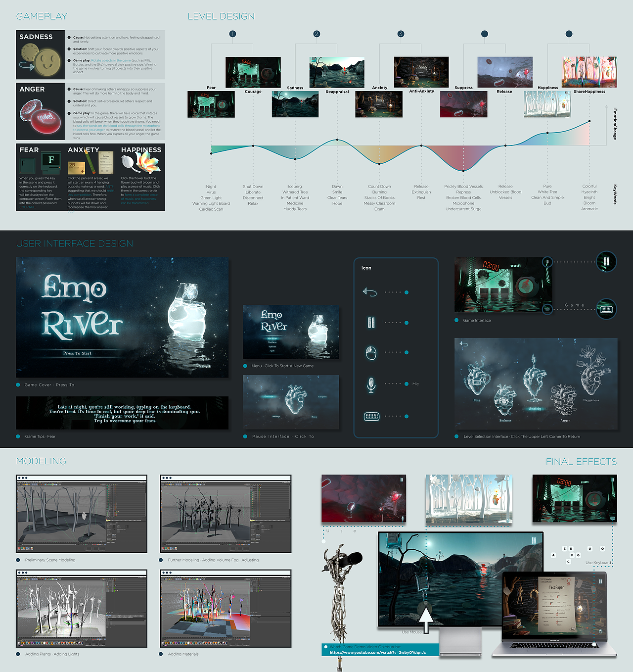Click the level 2 numbered circle

tap(316, 34)
